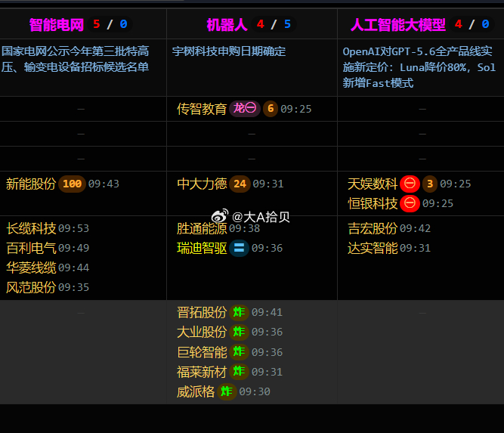Click the 炸 badge next to 大业股份
Image resolution: width=504 pixels, height=433 pixels.
239,332
